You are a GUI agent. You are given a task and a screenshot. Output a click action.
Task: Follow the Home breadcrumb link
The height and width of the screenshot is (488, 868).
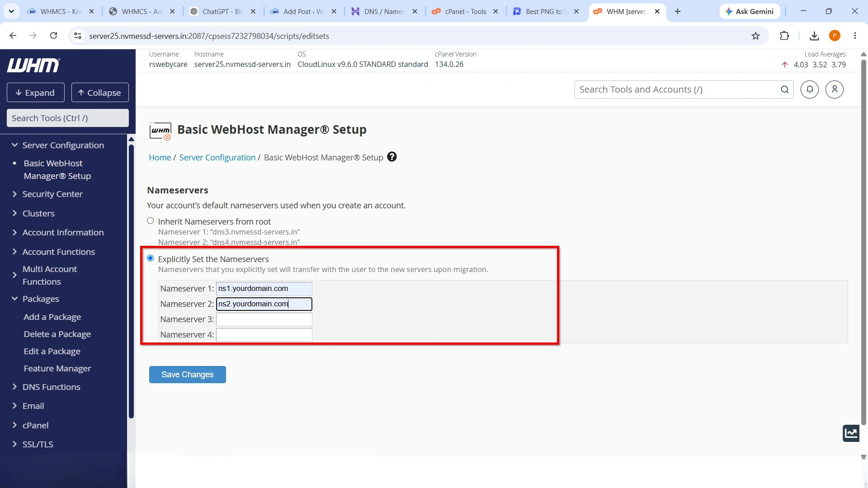click(x=160, y=157)
